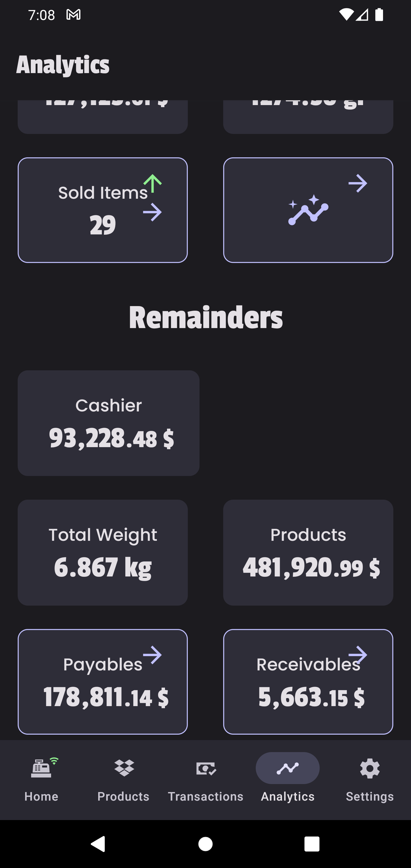Tap the Products 481,920.99 $ remainder card

tap(308, 552)
